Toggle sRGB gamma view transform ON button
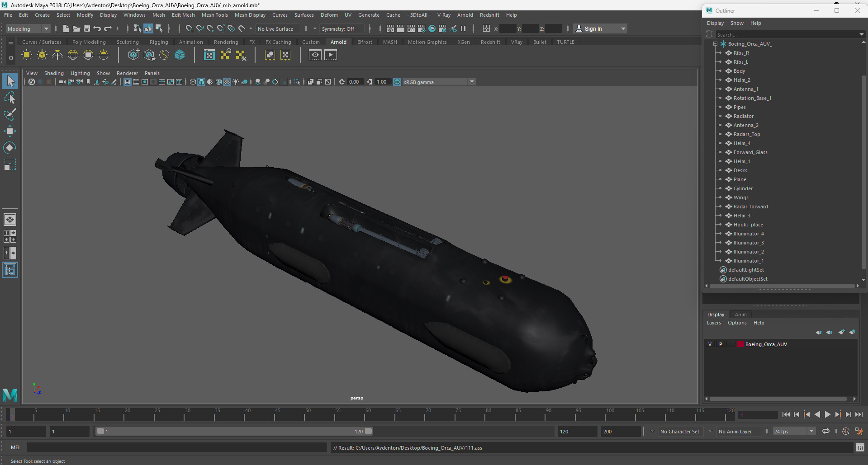 coord(397,82)
